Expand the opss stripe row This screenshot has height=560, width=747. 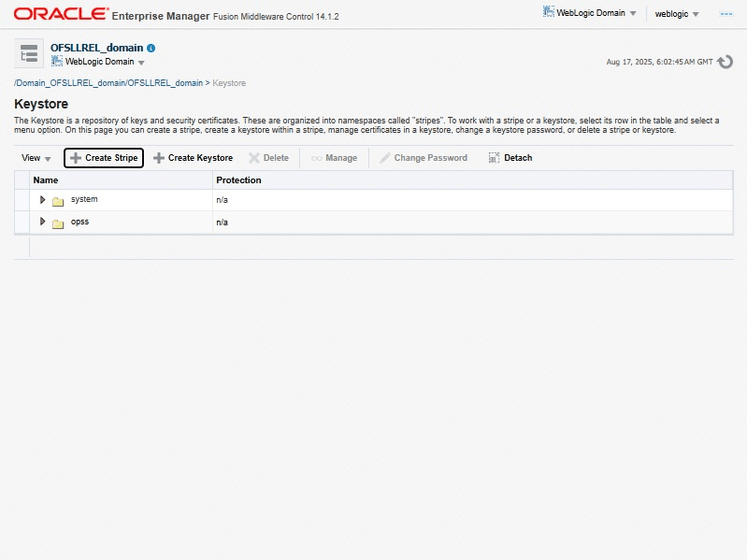point(42,222)
